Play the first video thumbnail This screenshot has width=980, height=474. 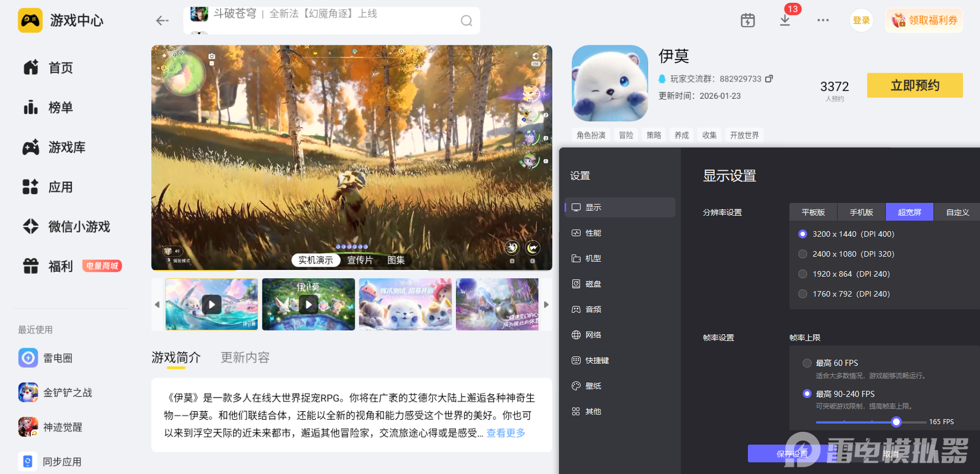[x=212, y=304]
